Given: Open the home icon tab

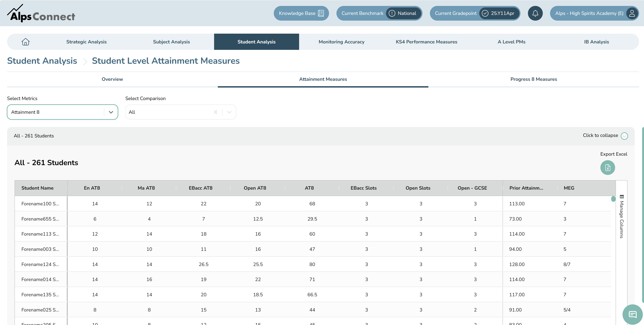Looking at the screenshot, I should click(26, 42).
